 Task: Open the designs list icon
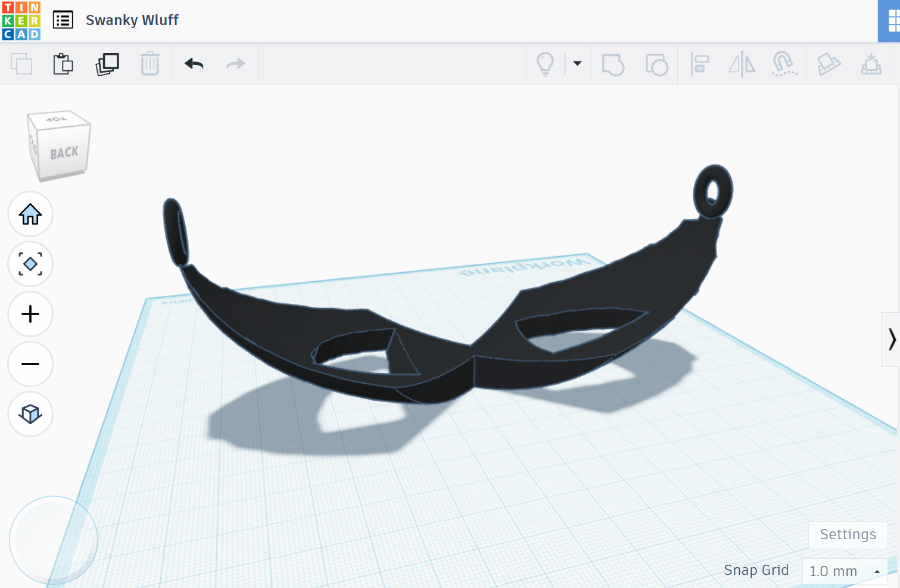click(63, 20)
